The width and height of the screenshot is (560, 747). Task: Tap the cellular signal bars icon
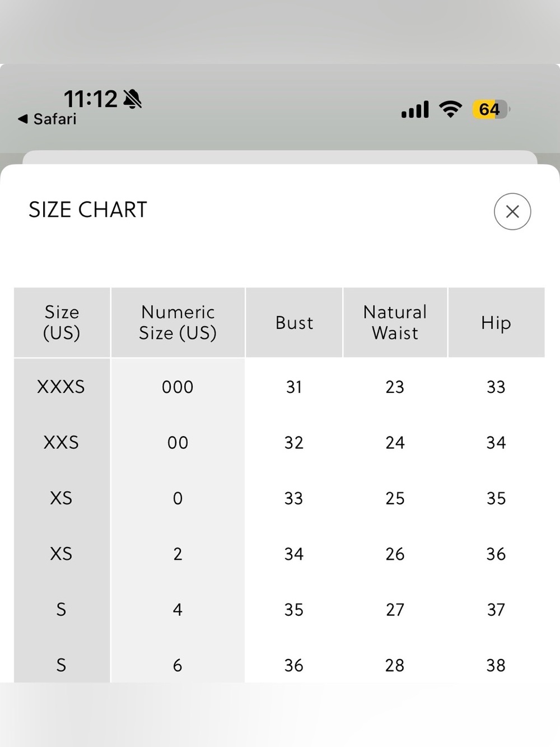[x=415, y=109]
